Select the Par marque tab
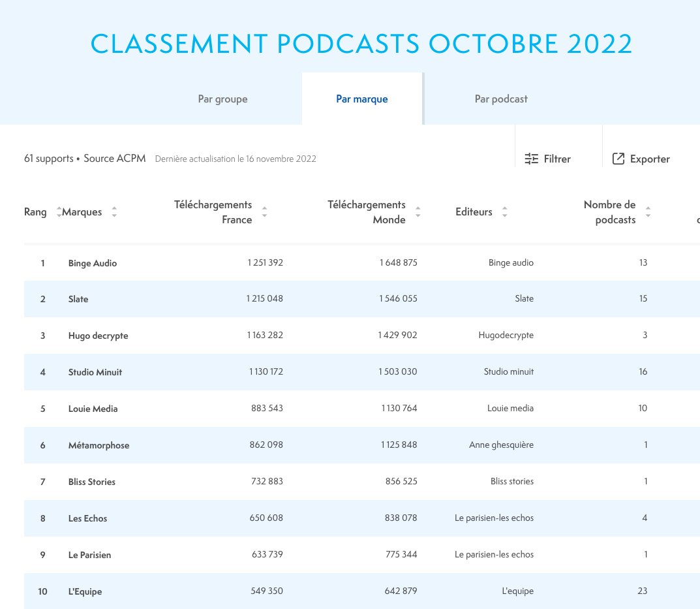700x609 pixels. 362,99
